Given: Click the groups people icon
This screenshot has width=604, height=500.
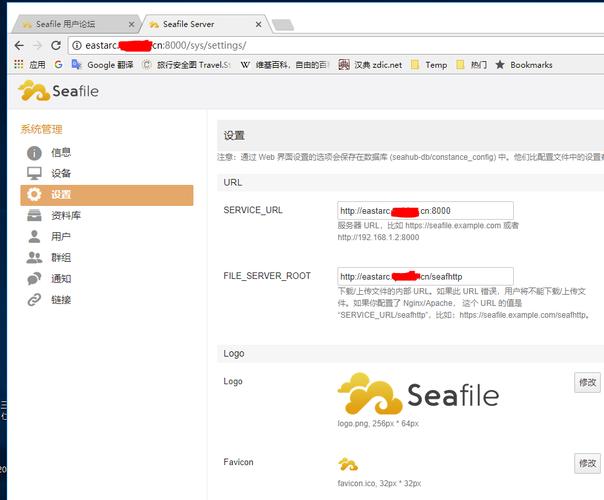Looking at the screenshot, I should [x=34, y=257].
